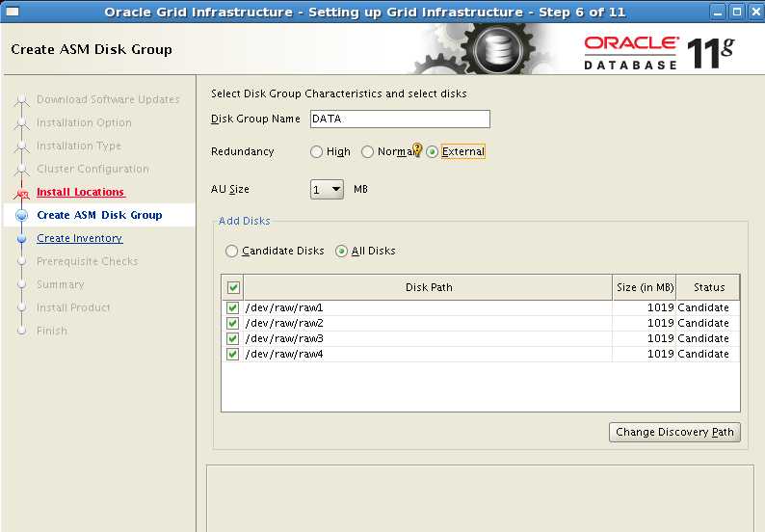Uncheck the /dev/raw/raw3 disk checkbox
Viewport: 765px width, 532px height.
click(233, 338)
